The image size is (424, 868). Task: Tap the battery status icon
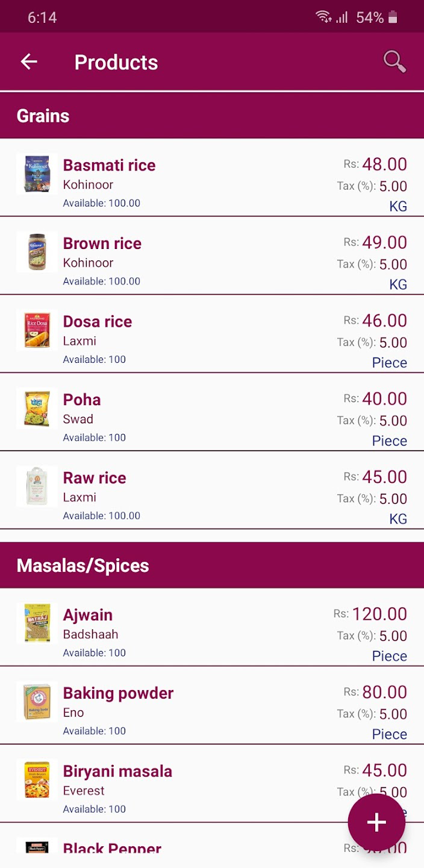point(393,17)
